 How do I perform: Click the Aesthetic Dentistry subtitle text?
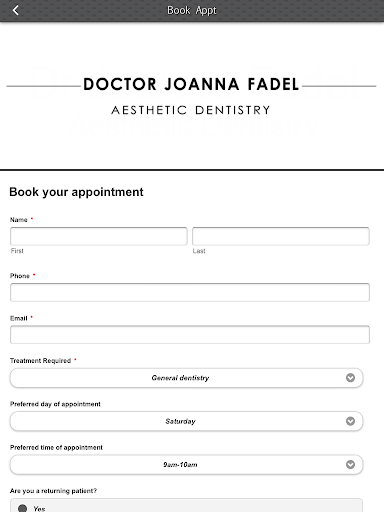click(x=191, y=110)
